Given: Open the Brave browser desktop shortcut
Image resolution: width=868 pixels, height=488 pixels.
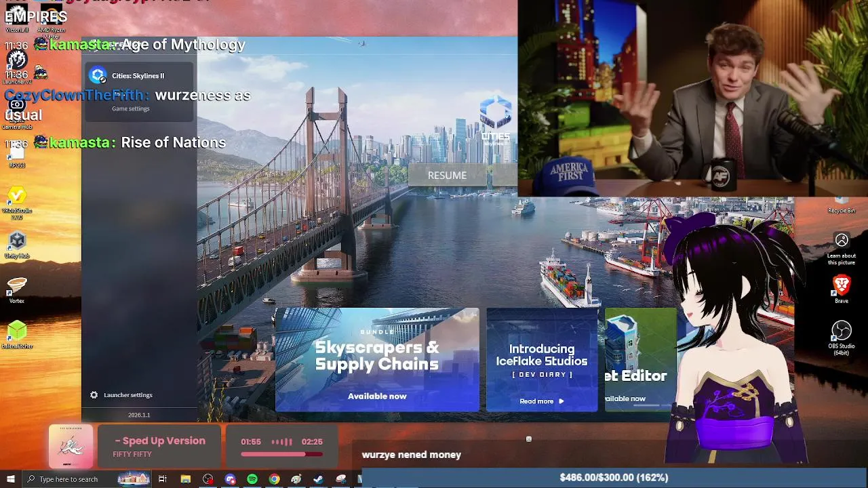Looking at the screenshot, I should (x=842, y=289).
